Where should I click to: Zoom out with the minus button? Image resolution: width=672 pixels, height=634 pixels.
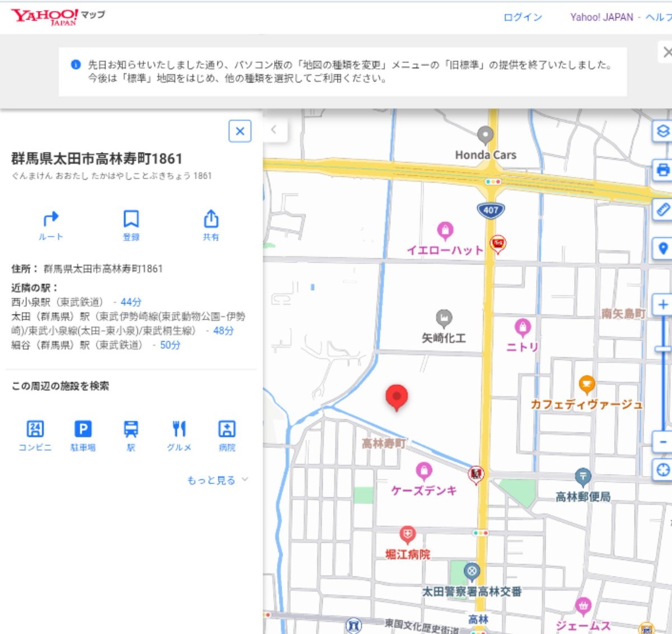pyautogui.click(x=662, y=442)
